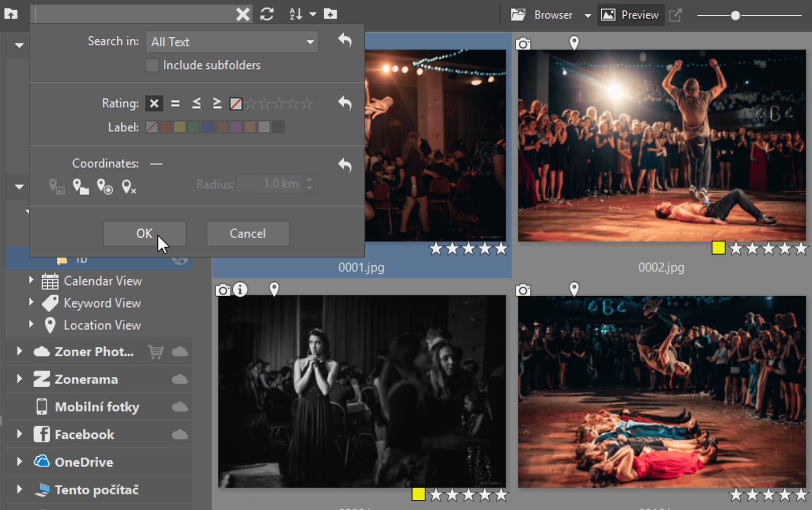This screenshot has width=812, height=510.
Task: Pick the green label swatch
Action: [x=194, y=127]
